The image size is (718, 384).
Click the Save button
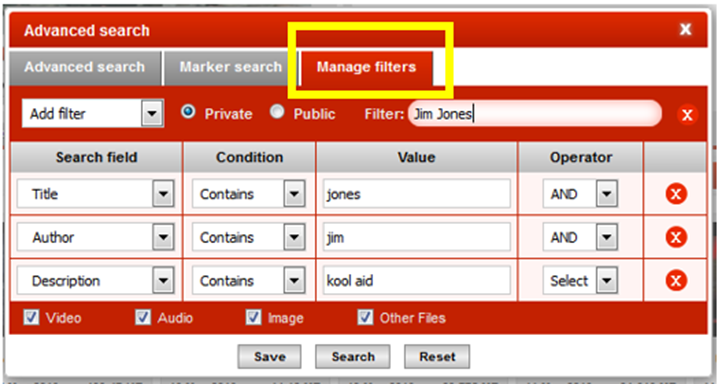269,357
